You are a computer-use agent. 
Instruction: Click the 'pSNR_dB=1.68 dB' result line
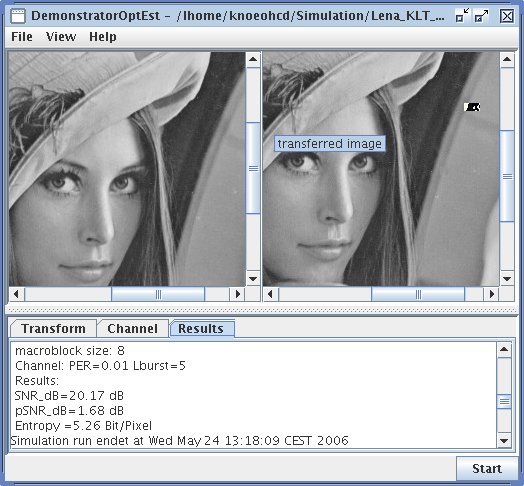(70, 410)
